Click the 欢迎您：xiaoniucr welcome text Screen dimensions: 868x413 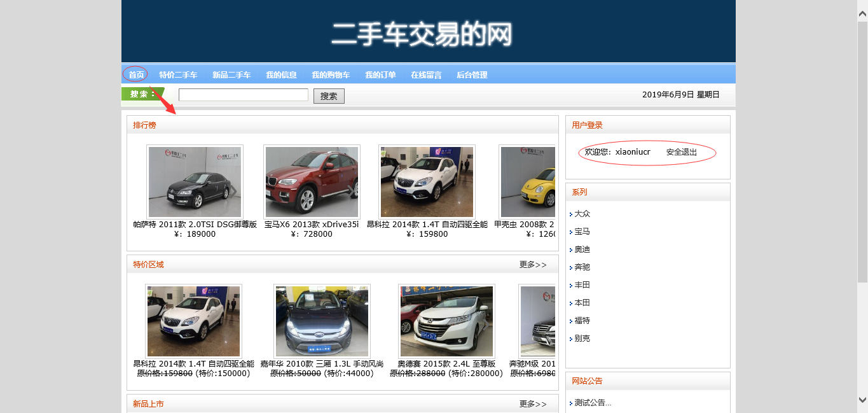click(x=617, y=152)
